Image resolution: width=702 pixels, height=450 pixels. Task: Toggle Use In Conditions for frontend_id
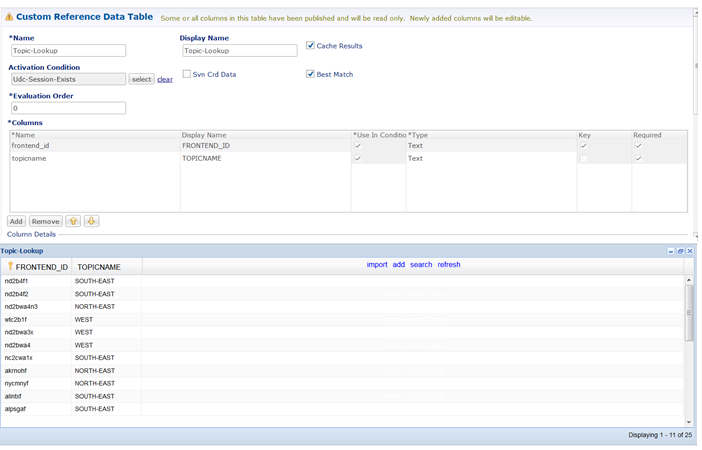tap(358, 146)
